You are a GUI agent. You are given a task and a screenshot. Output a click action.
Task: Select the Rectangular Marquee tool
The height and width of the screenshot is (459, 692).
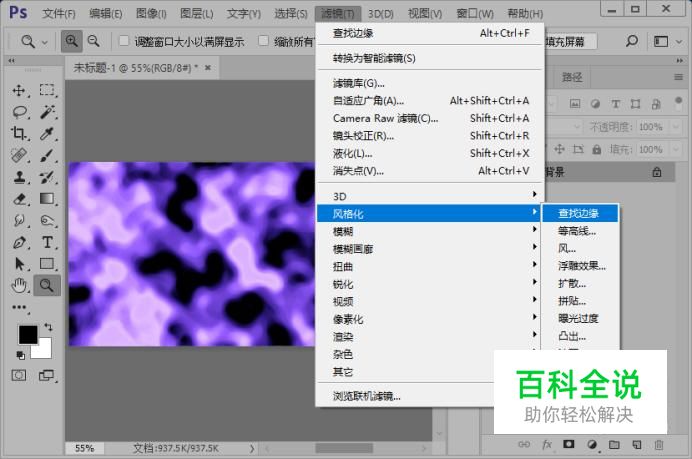click(47, 90)
